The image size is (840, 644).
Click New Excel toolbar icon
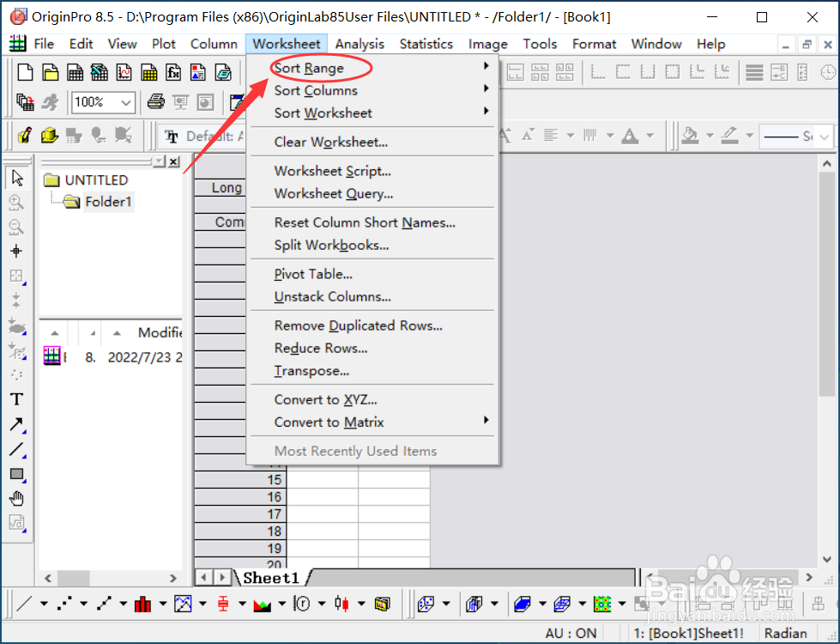point(100,72)
